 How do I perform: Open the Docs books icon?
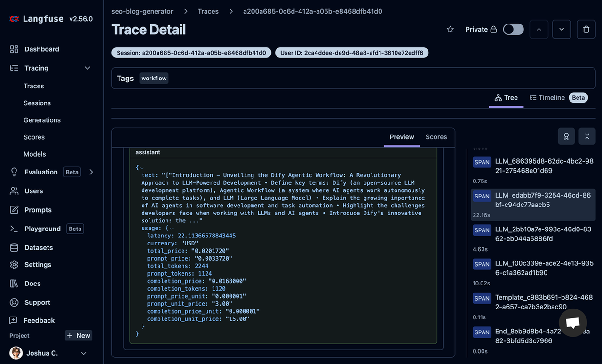[x=14, y=284]
